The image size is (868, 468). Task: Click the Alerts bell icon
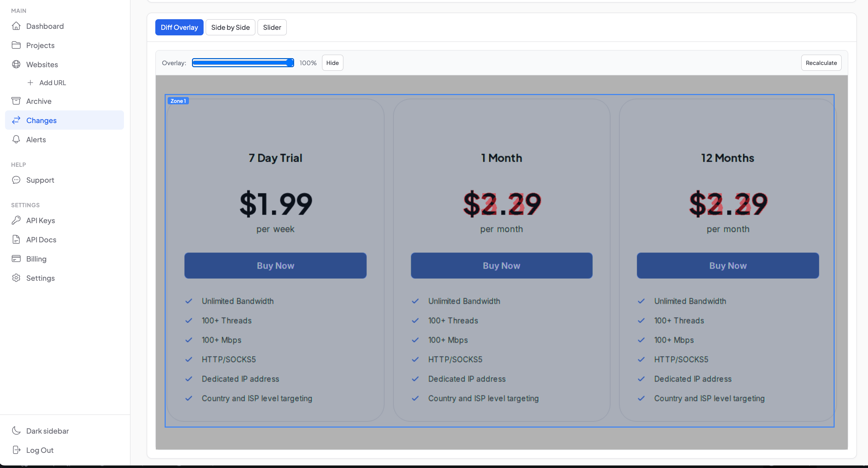click(x=16, y=139)
